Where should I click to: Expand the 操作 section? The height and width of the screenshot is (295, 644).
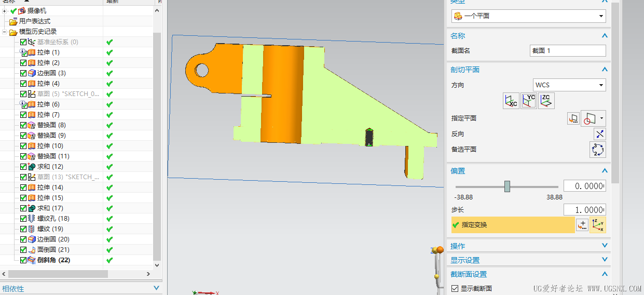[527, 246]
